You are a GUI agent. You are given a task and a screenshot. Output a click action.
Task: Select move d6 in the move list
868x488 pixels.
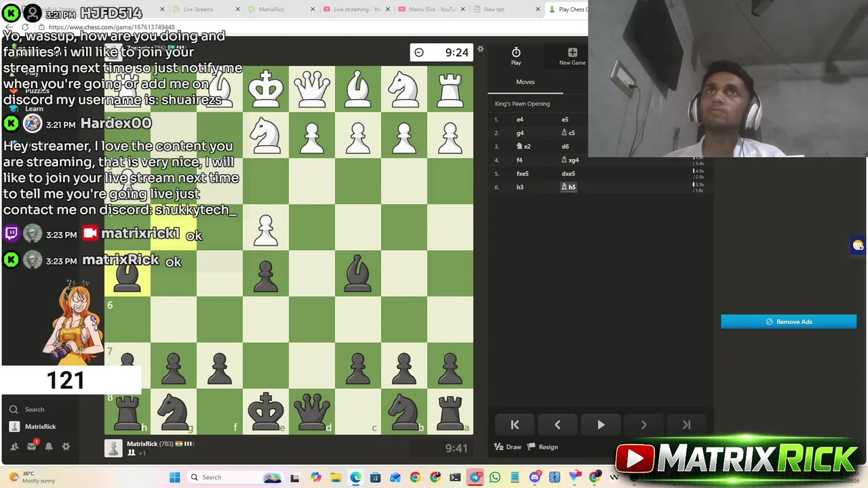565,146
